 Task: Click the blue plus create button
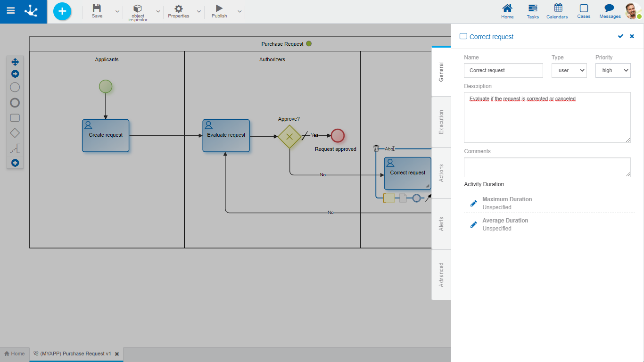pos(62,11)
